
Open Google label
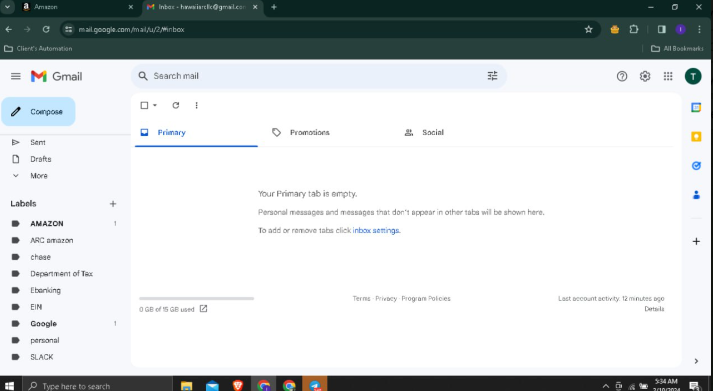click(44, 324)
